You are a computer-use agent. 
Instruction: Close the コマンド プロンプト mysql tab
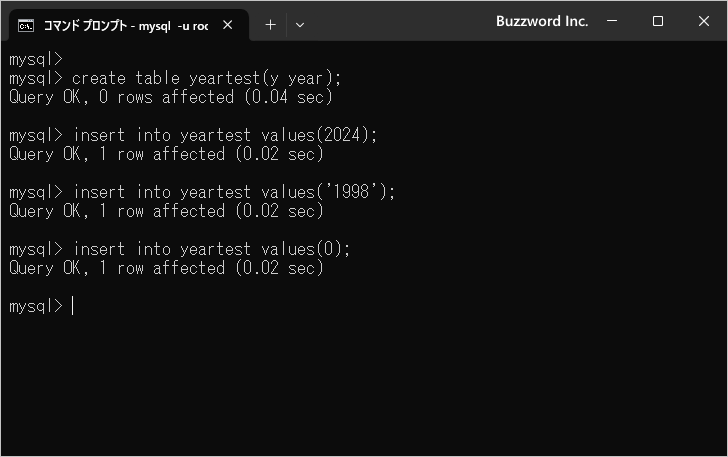tap(229, 25)
